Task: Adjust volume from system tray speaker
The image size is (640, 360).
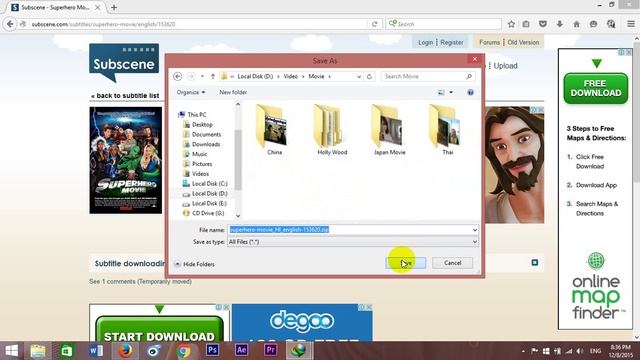Action: pos(580,351)
